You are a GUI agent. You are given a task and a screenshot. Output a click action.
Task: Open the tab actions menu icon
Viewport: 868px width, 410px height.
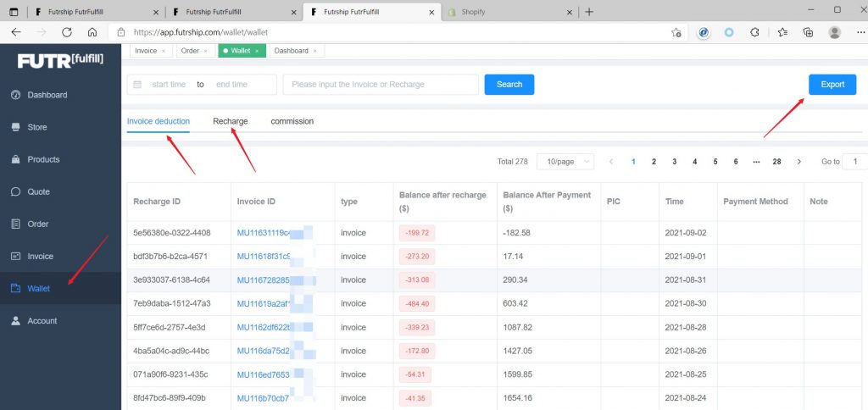point(14,12)
